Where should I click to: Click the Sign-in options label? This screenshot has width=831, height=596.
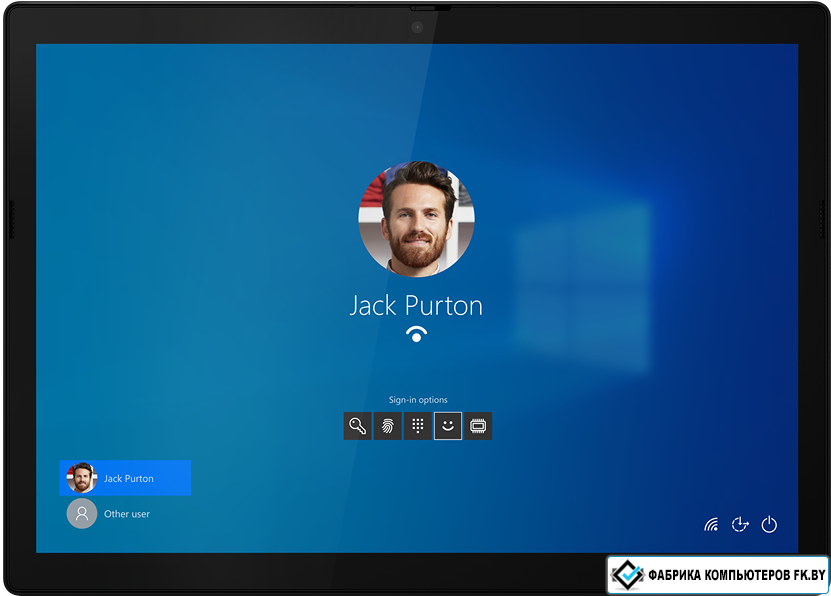coord(418,400)
